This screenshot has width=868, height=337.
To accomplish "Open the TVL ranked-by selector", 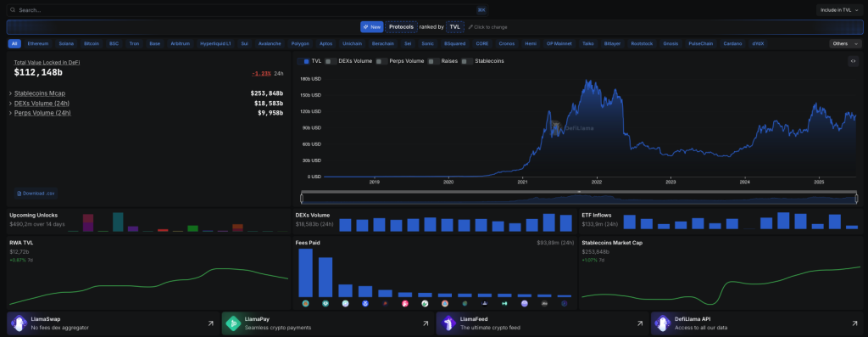I will pyautogui.click(x=454, y=26).
